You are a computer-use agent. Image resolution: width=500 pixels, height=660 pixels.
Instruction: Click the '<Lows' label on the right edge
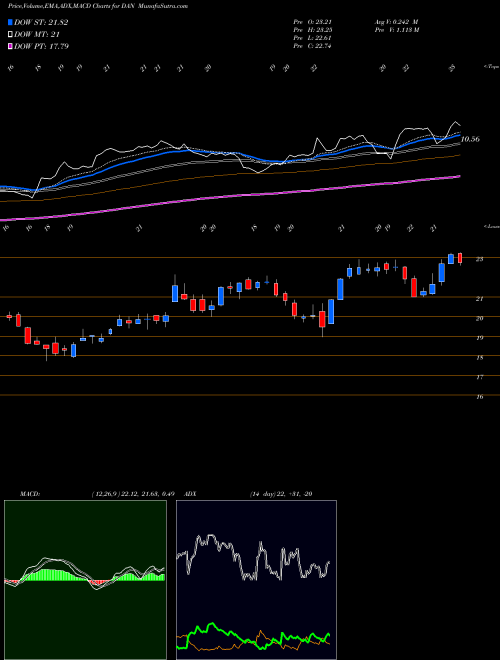(x=491, y=226)
